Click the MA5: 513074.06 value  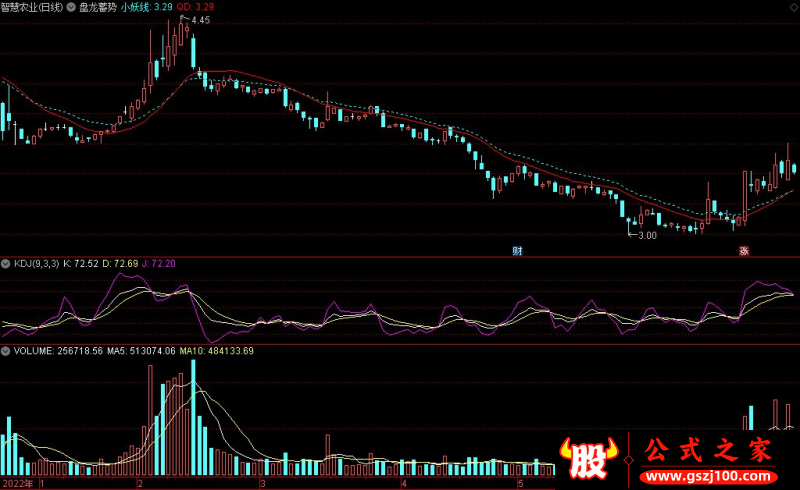141,351
